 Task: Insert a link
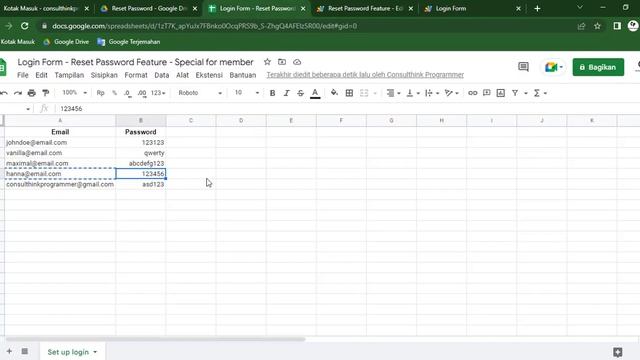pyautogui.click(x=473, y=93)
